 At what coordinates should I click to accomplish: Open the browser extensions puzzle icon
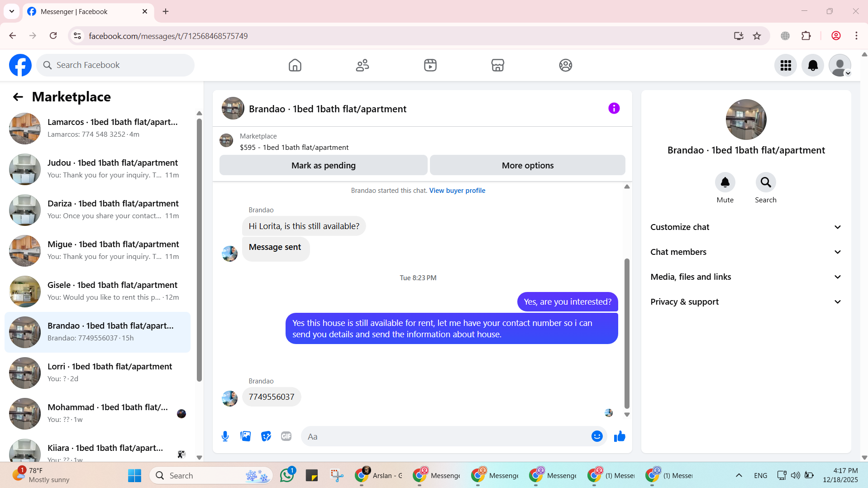pos(806,36)
